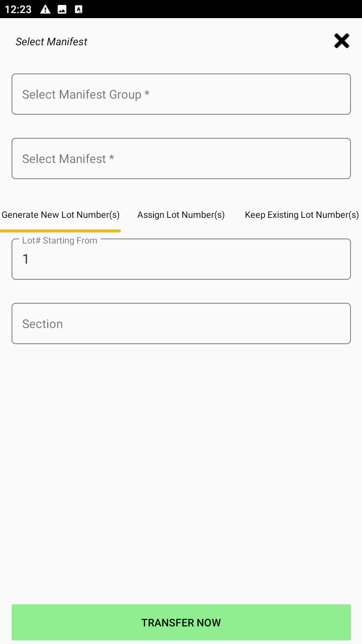Image resolution: width=362 pixels, height=644 pixels.
Task: Tap the yellow active tab indicator line
Action: [60, 231]
